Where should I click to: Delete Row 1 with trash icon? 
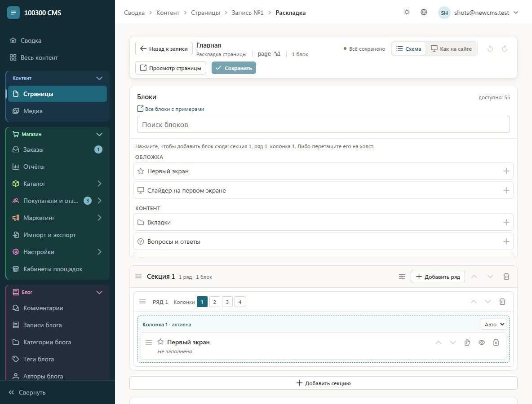click(x=502, y=302)
